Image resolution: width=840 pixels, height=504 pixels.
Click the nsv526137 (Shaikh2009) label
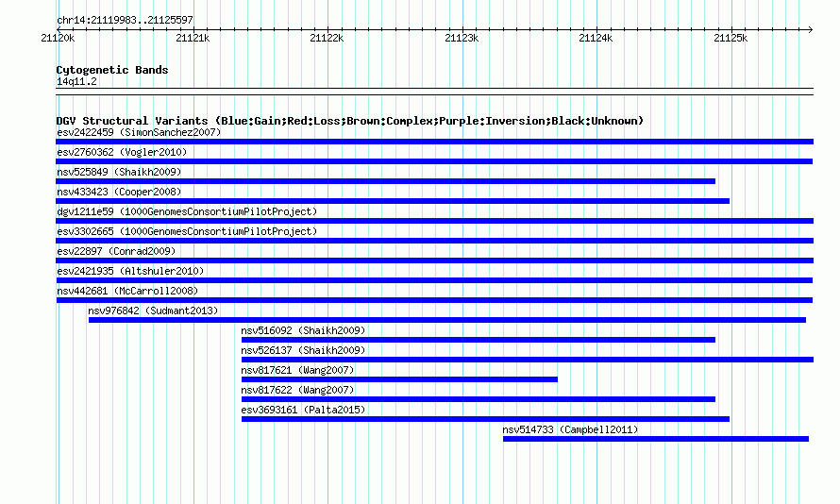303,350
